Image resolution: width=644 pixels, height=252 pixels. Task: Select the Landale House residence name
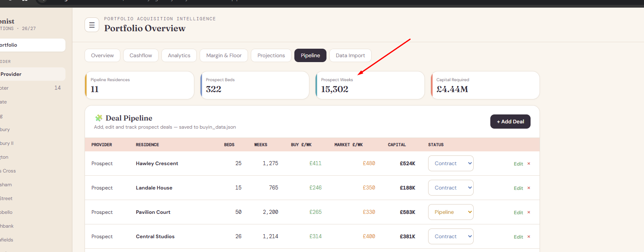[x=154, y=188]
